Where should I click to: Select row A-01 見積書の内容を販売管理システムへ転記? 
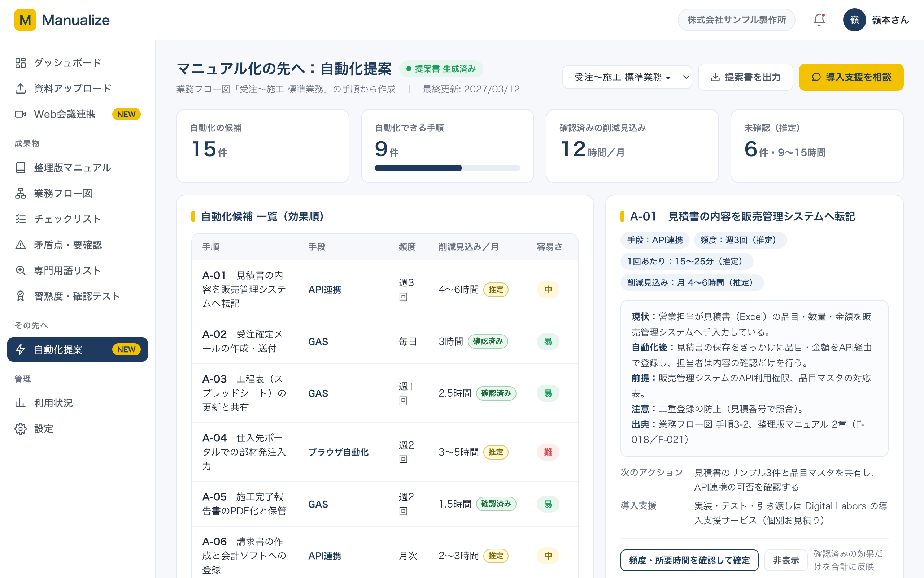pos(384,289)
